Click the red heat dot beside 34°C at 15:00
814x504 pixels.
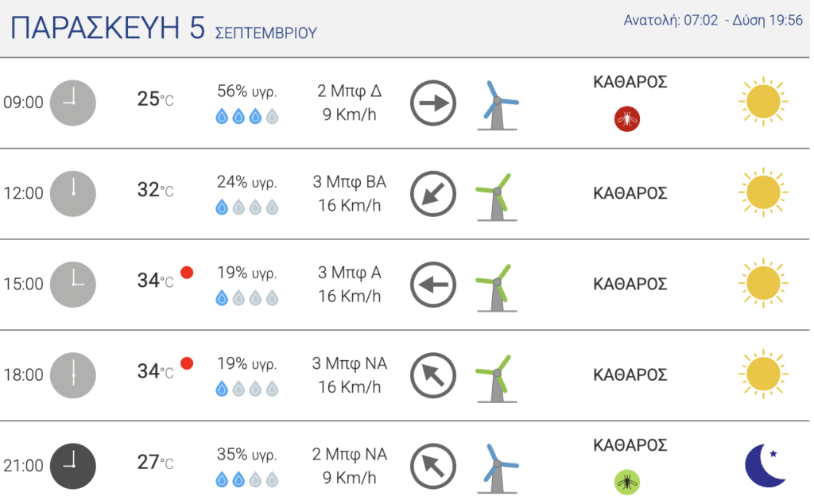click(187, 273)
